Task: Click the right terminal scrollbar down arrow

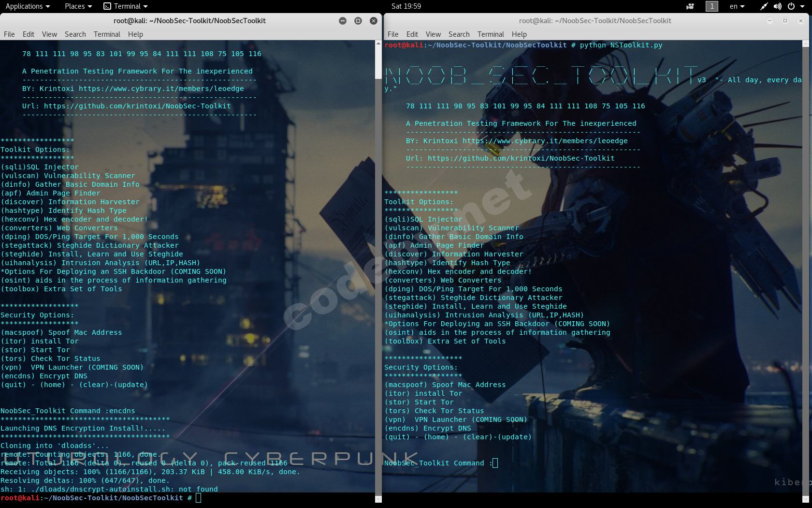Action: [805, 499]
